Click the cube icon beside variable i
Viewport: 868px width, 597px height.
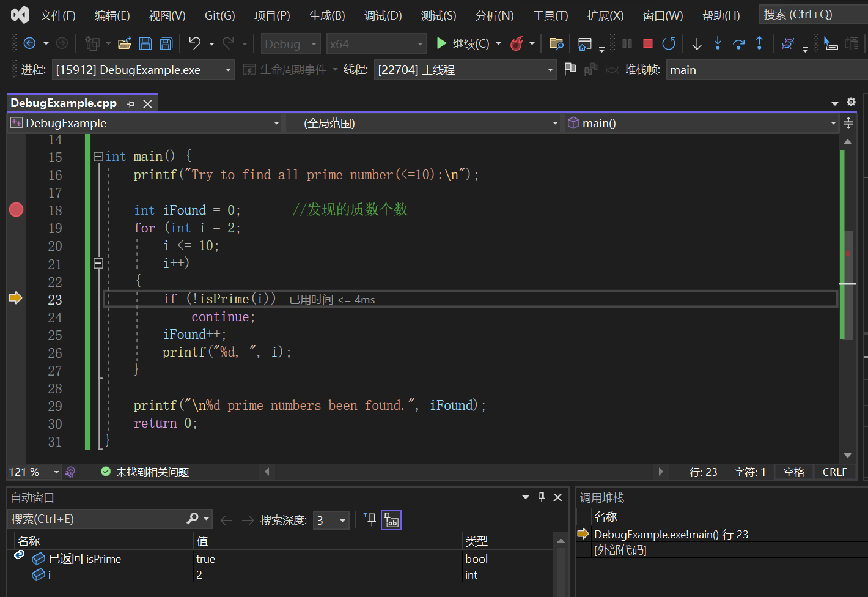coord(39,574)
